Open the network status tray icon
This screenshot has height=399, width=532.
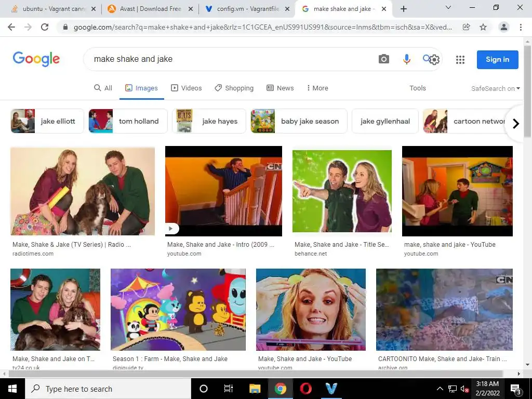pyautogui.click(x=453, y=389)
